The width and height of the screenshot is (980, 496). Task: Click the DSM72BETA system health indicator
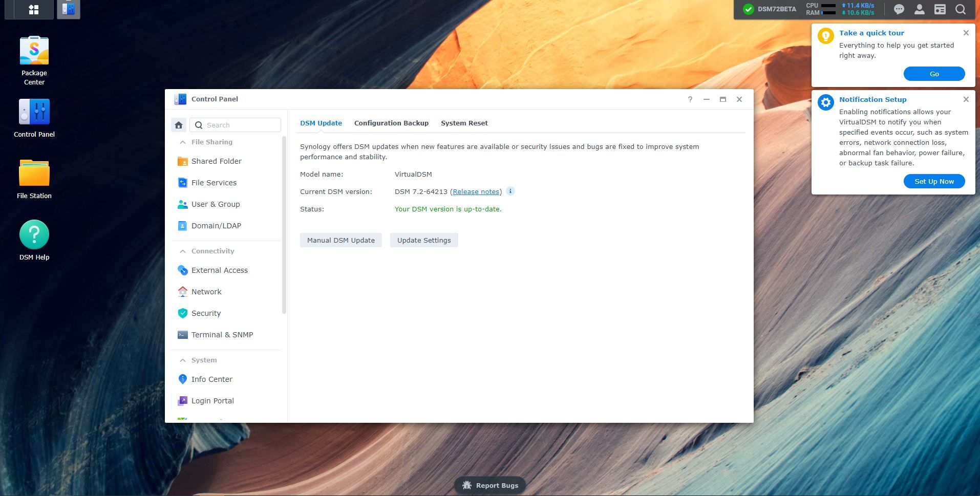tap(770, 9)
